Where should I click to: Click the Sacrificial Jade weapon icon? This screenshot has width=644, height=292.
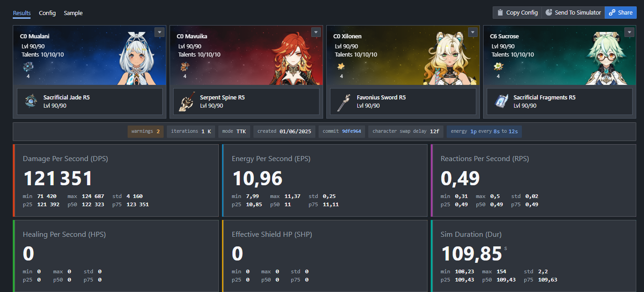(31, 101)
